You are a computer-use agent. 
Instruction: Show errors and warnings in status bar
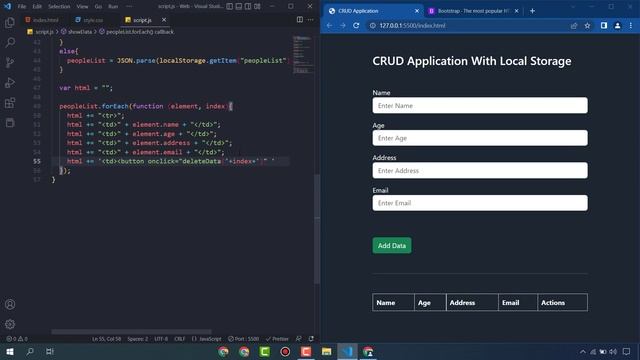pos(17,339)
